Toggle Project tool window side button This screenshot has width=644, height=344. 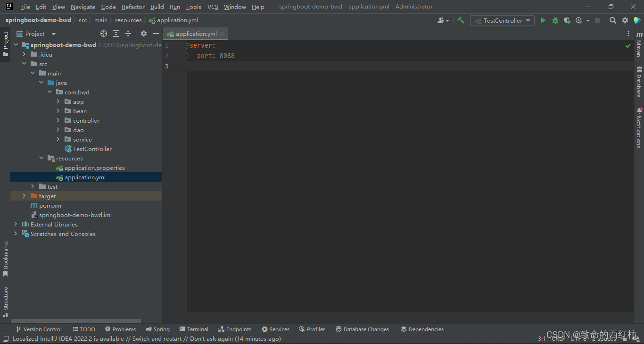point(5,43)
